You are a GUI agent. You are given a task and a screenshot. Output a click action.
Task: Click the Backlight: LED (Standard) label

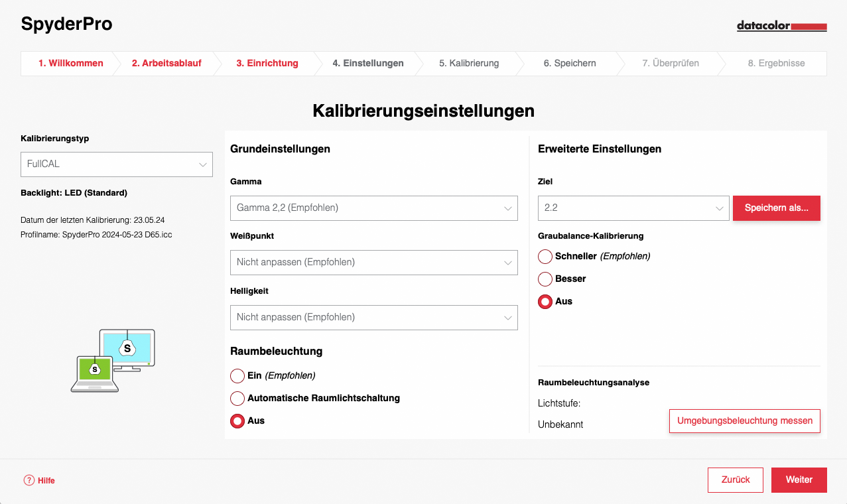(74, 193)
